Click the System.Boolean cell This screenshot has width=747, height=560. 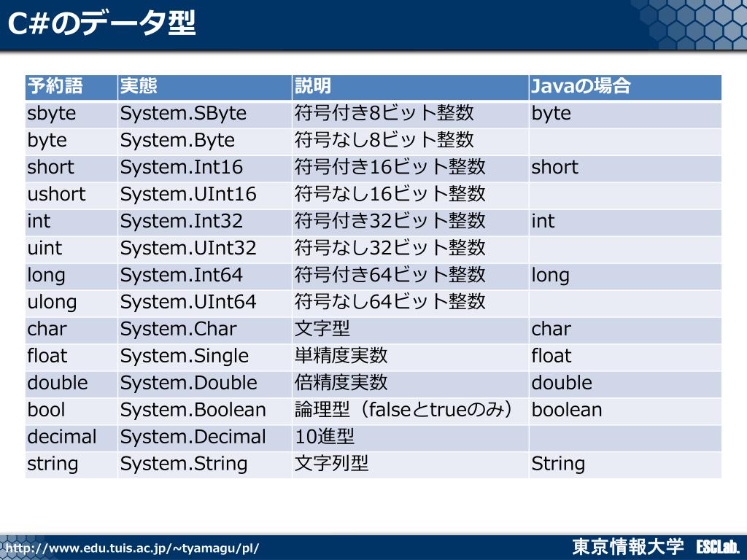[x=204, y=411]
